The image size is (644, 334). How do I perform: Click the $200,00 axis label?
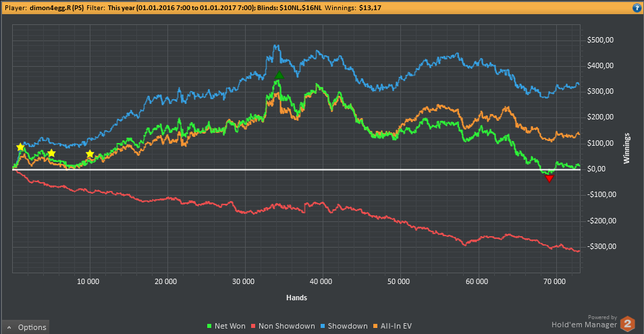click(x=600, y=117)
